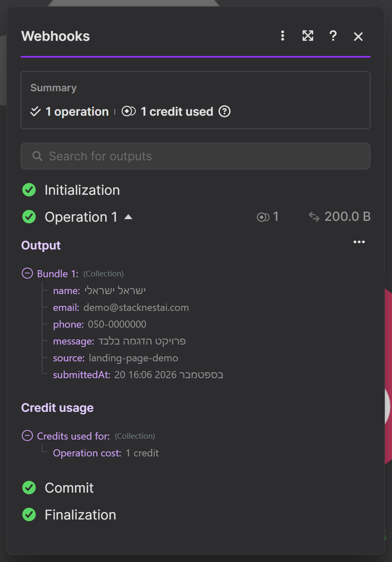The width and height of the screenshot is (392, 562).
Task: Click the Commit green check icon
Action: point(29,488)
